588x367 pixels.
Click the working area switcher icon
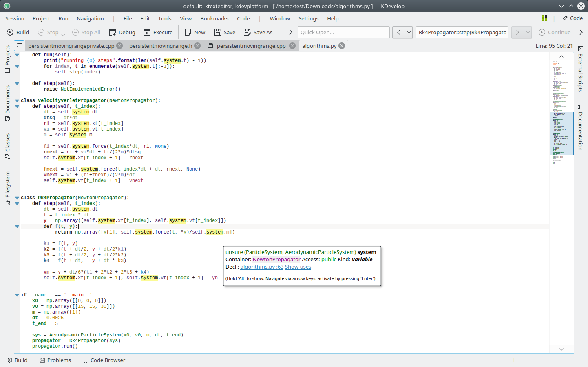pos(544,18)
